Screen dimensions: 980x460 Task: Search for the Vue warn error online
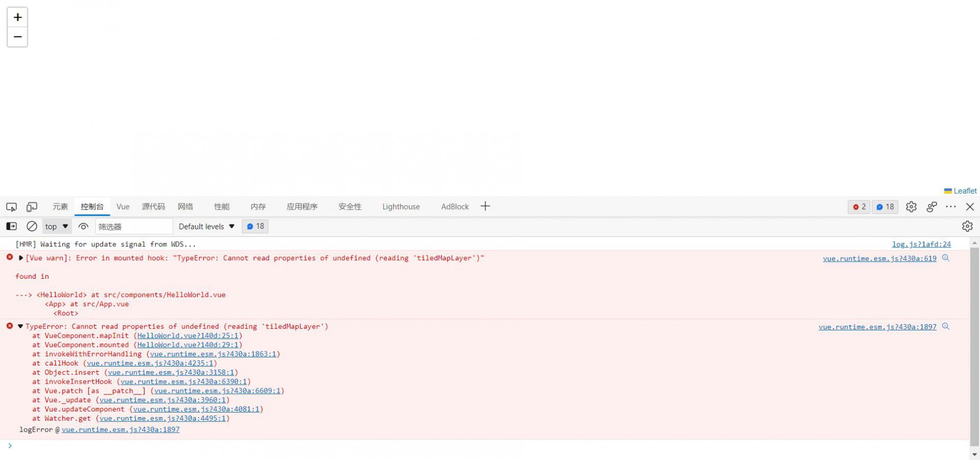point(945,258)
